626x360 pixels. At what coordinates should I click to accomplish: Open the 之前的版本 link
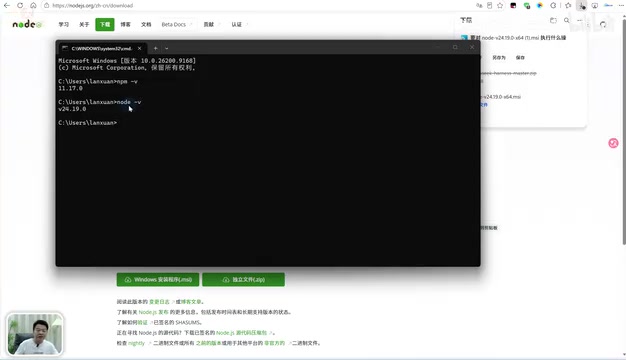point(208,343)
